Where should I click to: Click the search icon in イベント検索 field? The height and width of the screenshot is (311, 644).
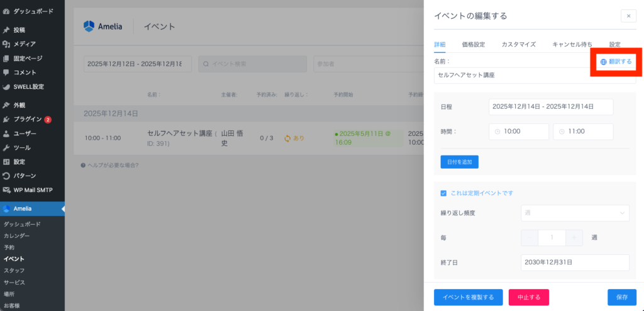[x=206, y=64]
